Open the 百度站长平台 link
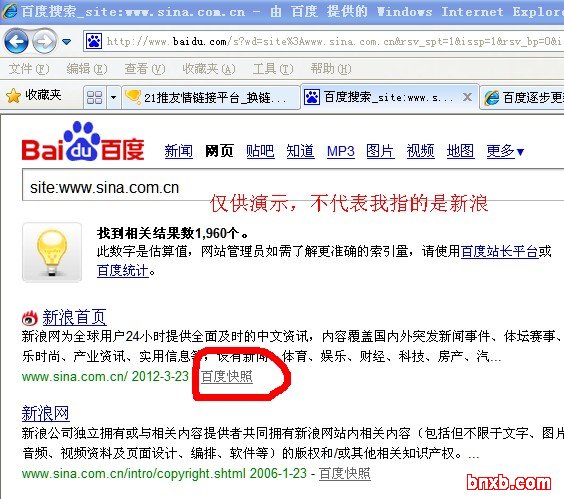Viewport: 564px width, 499px height. pos(499,251)
